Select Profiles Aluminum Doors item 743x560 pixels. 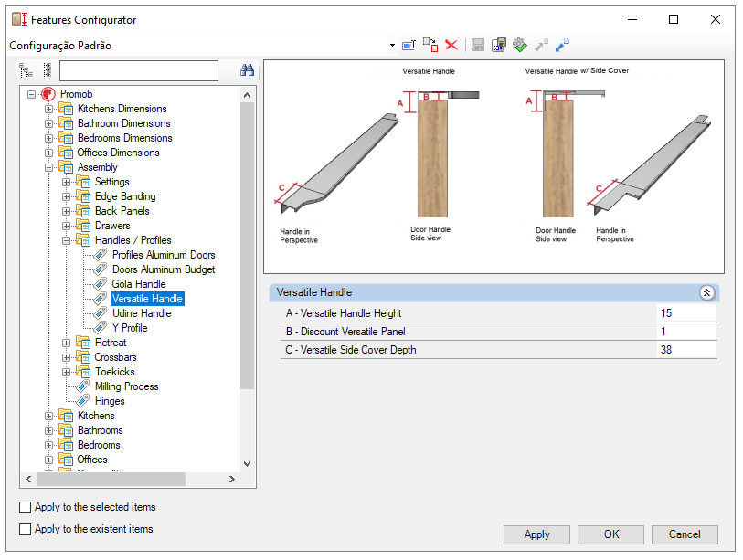coord(164,255)
